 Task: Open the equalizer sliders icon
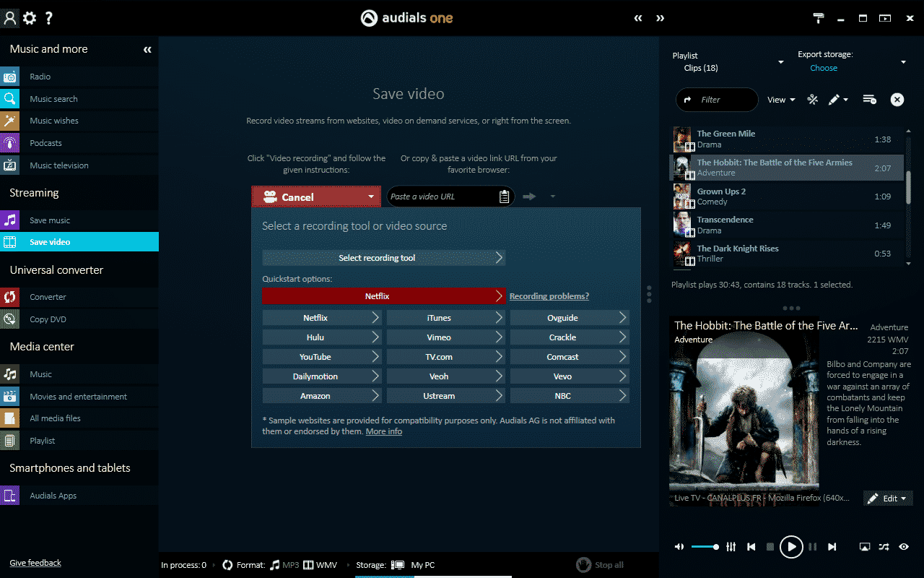pyautogui.click(x=731, y=547)
